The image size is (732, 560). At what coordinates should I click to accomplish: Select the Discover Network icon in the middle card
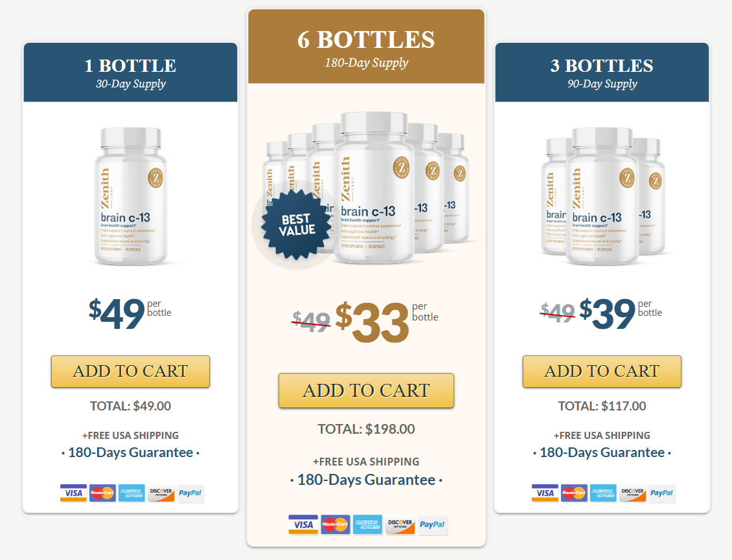(400, 524)
